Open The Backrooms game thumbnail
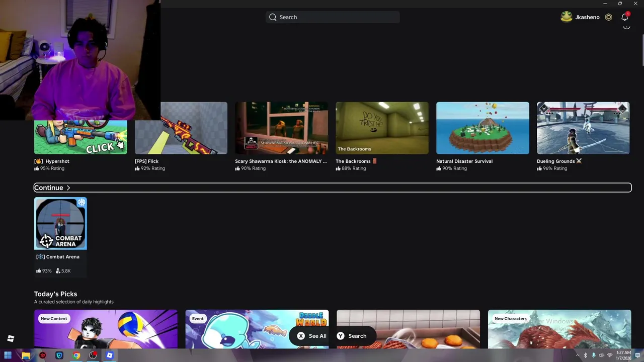The height and width of the screenshot is (362, 644). click(x=382, y=128)
